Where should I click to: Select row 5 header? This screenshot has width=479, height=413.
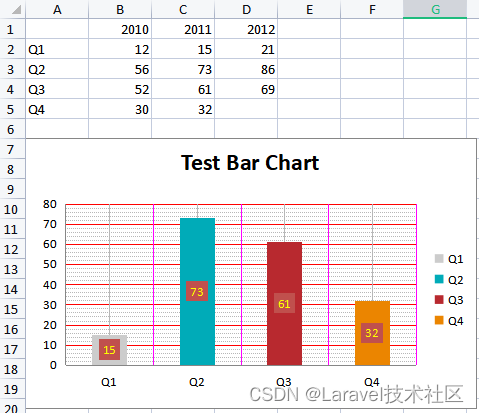click(12, 109)
